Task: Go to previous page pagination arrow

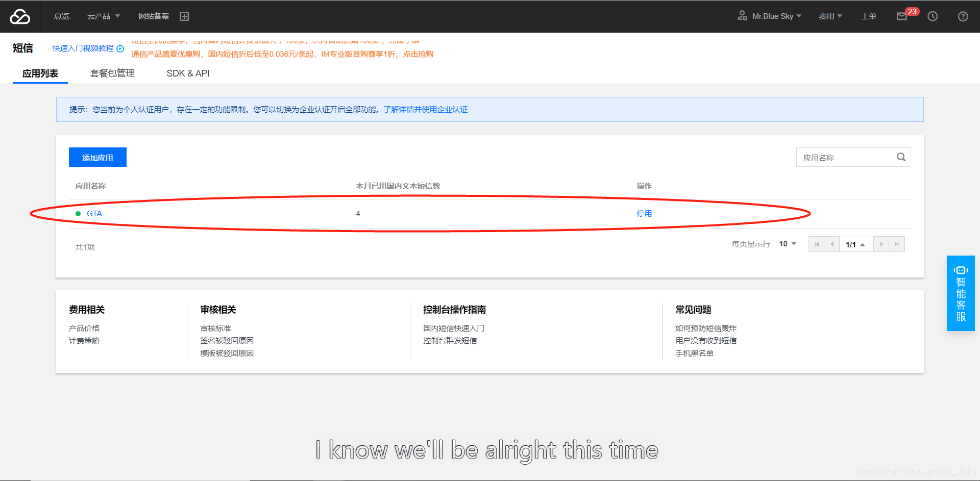Action: pos(832,244)
